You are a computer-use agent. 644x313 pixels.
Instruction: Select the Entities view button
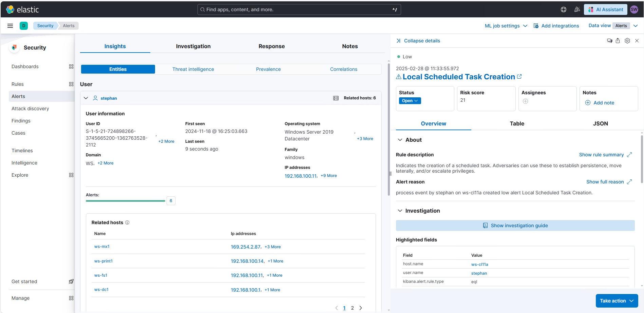tap(118, 69)
